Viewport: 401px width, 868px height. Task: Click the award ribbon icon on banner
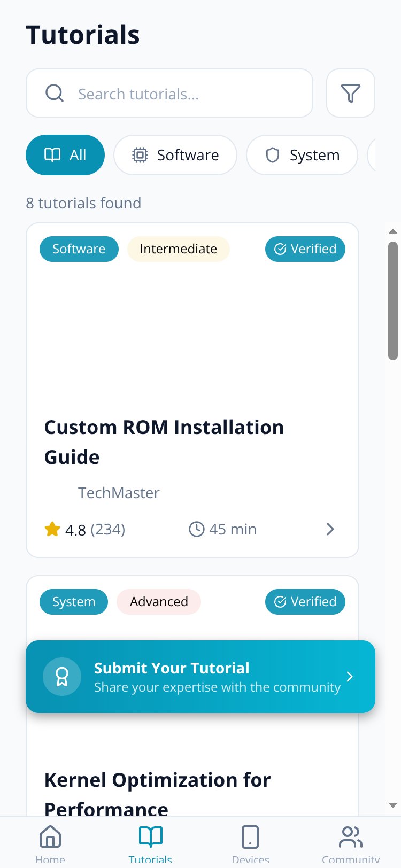point(62,677)
